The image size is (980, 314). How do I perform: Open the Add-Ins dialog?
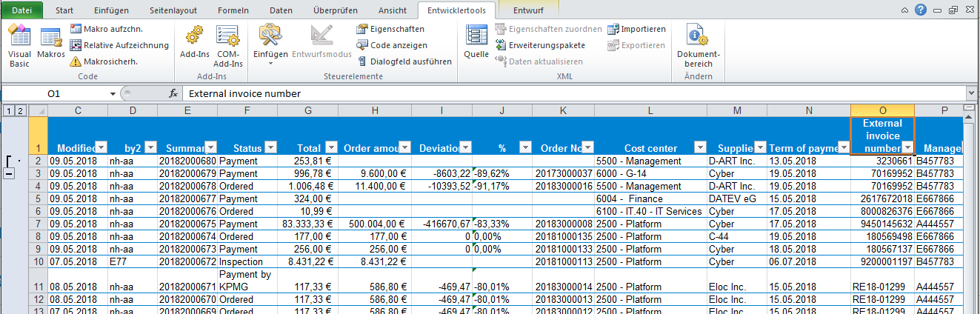click(194, 46)
